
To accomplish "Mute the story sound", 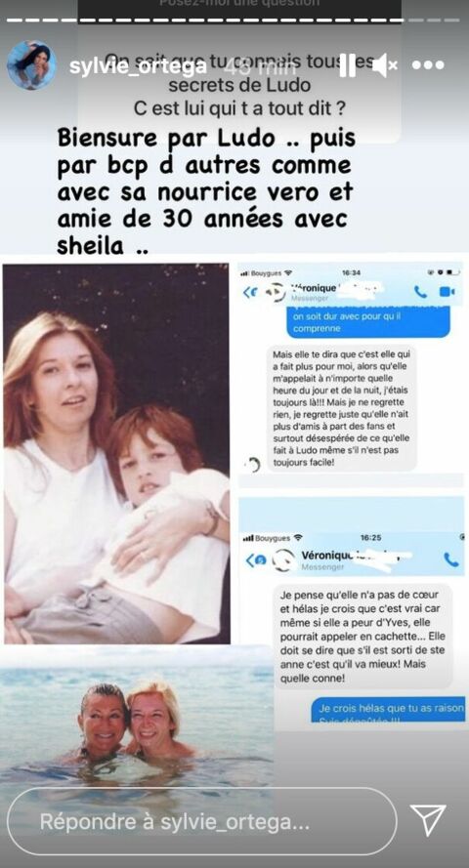I will coord(385,65).
